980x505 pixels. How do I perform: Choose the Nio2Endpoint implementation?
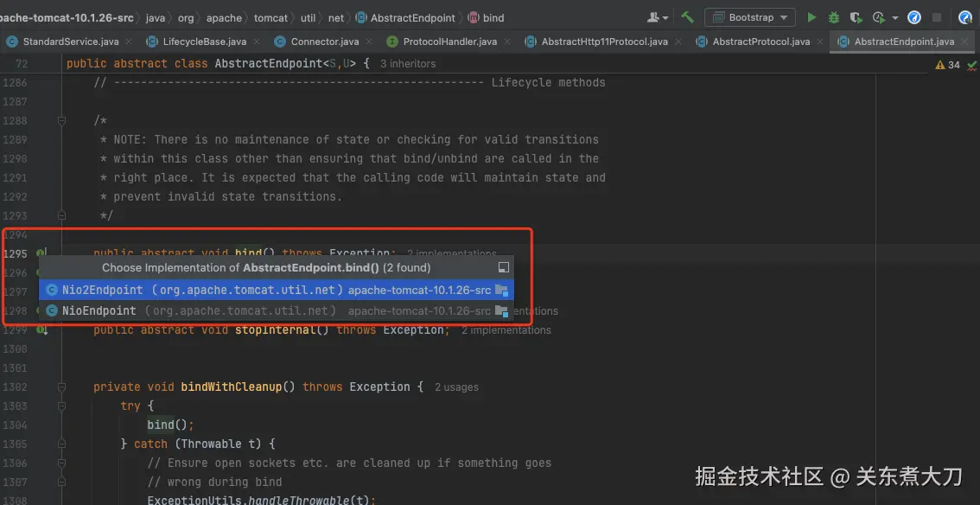pos(277,290)
